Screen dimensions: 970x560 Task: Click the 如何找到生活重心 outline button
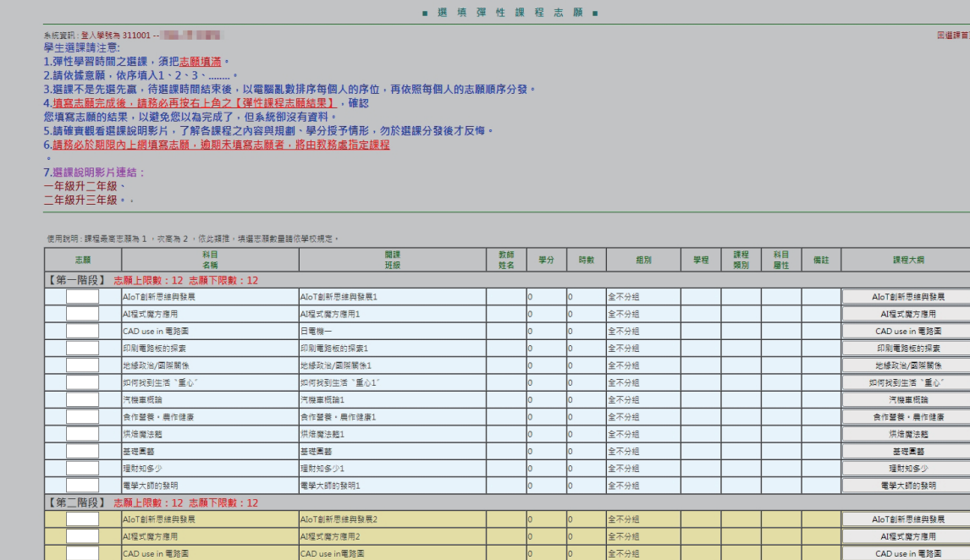[x=907, y=382]
